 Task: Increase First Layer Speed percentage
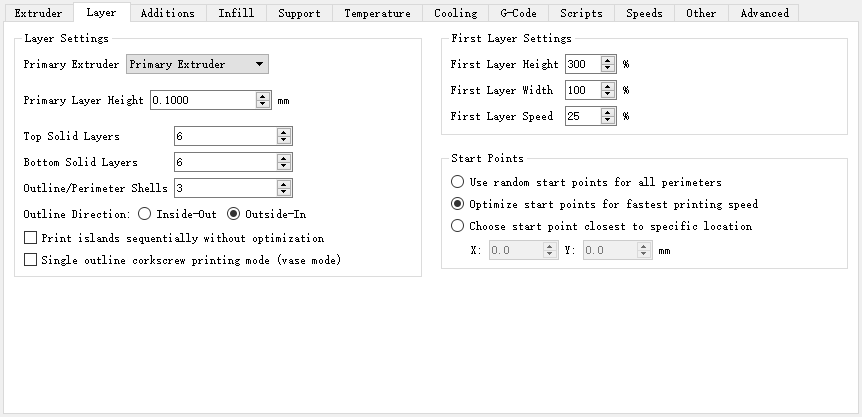[608, 112]
